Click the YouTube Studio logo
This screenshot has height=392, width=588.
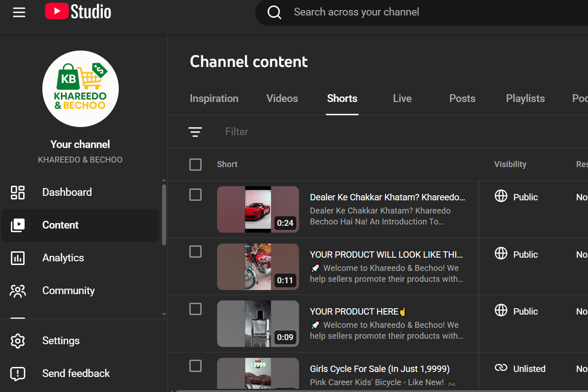point(78,12)
